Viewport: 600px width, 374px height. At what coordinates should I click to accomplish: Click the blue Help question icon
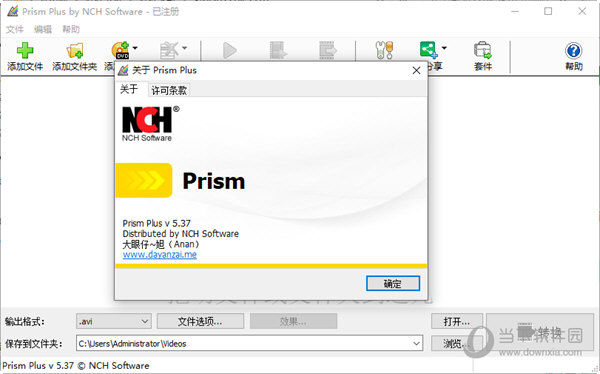574,51
